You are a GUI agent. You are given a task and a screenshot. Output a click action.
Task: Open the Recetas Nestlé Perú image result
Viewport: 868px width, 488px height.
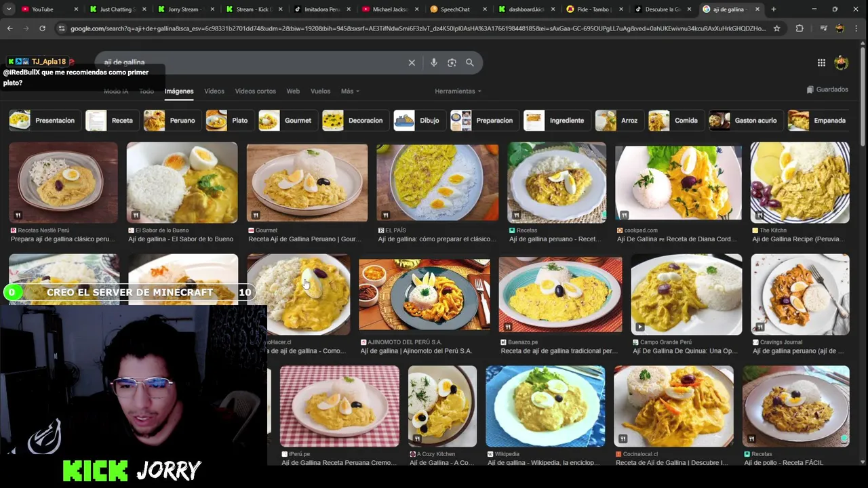click(63, 182)
